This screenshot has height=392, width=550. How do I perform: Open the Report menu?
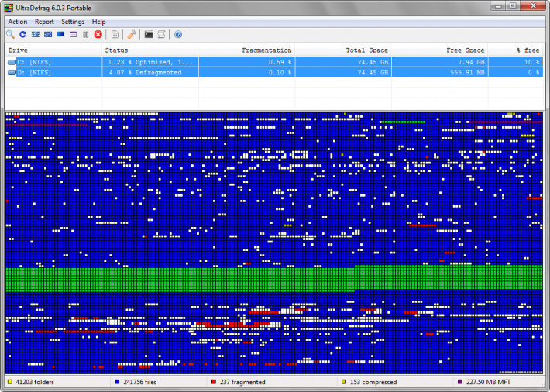pos(44,22)
